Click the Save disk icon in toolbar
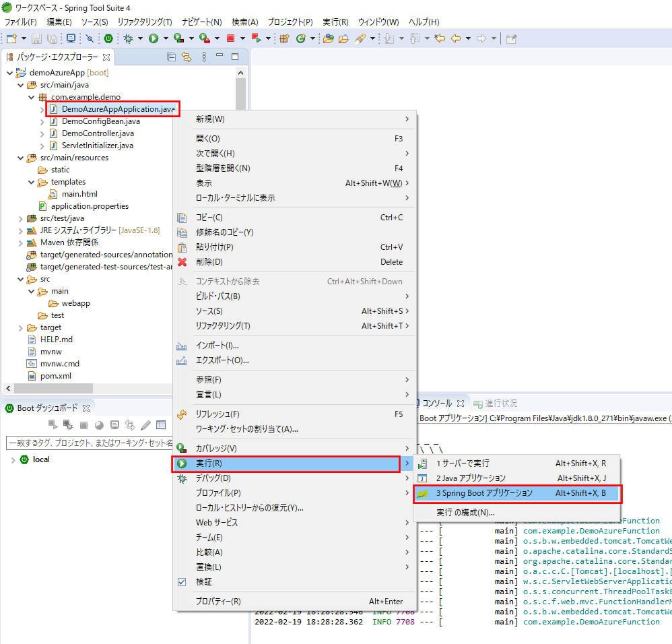Image resolution: width=672 pixels, height=644 pixels. click(x=37, y=38)
